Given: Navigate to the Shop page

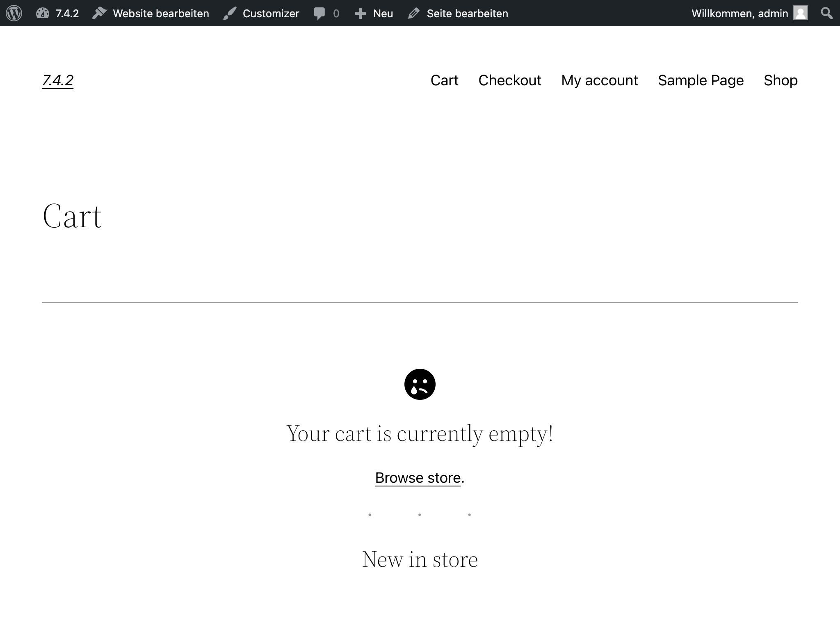Looking at the screenshot, I should click(x=780, y=80).
